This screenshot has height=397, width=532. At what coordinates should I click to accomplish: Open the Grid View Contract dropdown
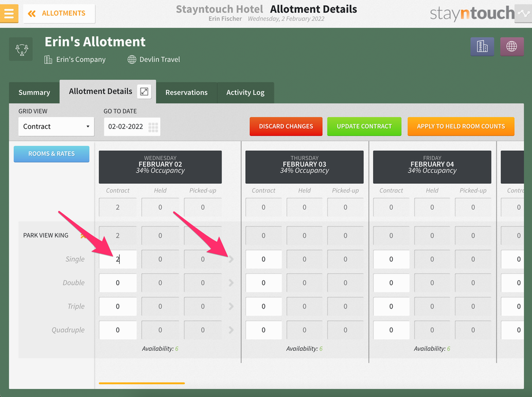56,127
